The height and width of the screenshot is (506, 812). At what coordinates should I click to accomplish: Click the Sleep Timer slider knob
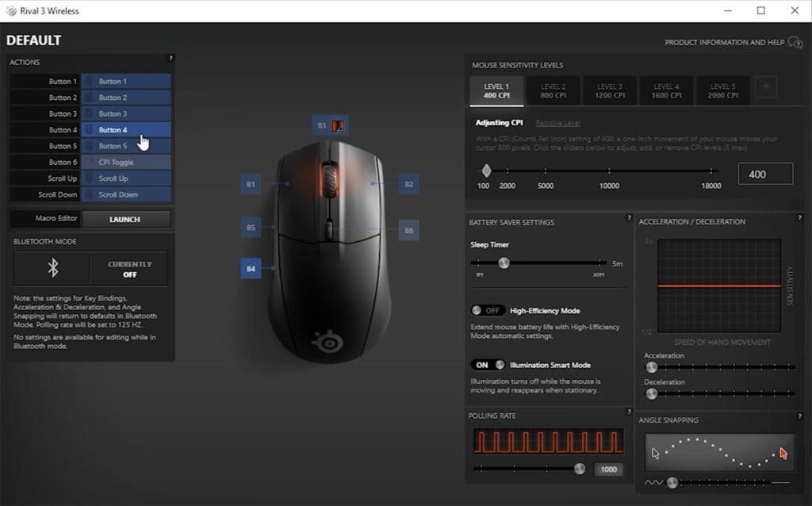coord(504,263)
